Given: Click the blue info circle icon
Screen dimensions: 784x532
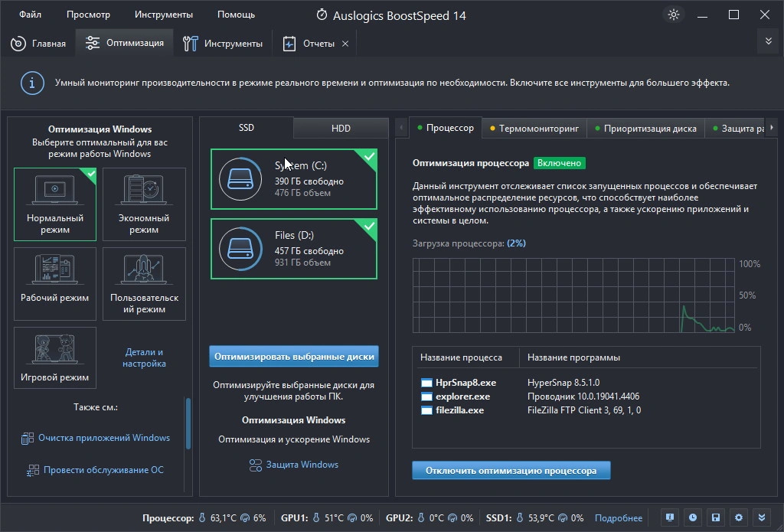Looking at the screenshot, I should 32,83.
